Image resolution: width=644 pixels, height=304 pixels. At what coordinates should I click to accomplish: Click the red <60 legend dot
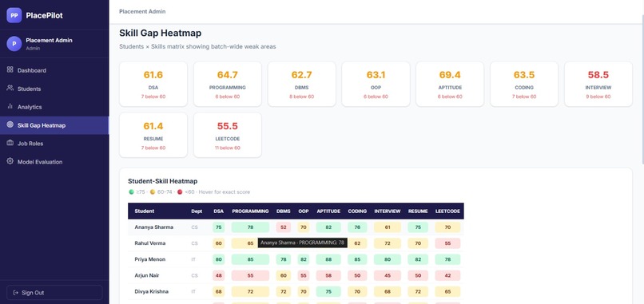180,192
